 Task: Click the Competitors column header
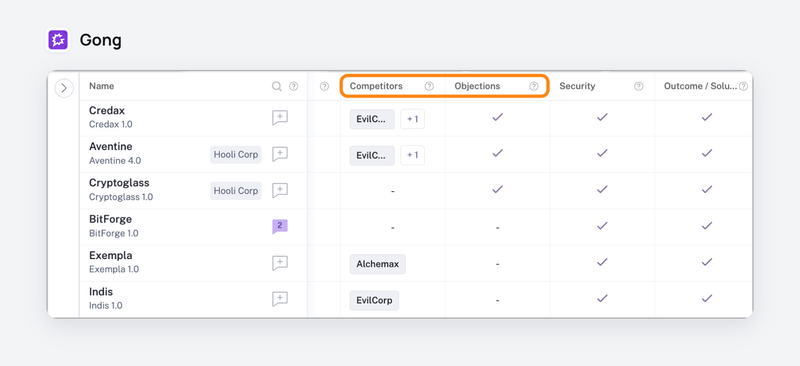pyautogui.click(x=376, y=86)
